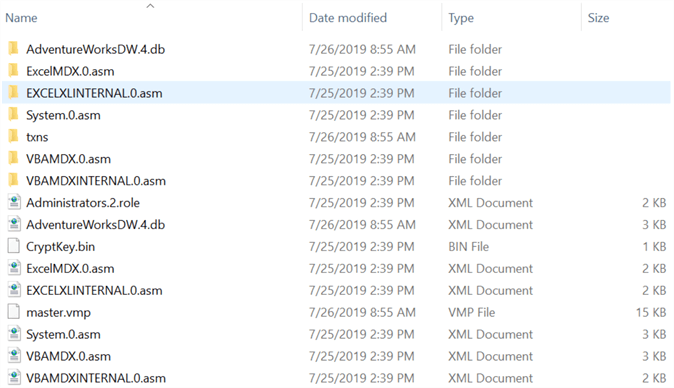Screen dimensions: 674x388
Task: Select the Administrators.2.role file name
Action: [x=83, y=203]
